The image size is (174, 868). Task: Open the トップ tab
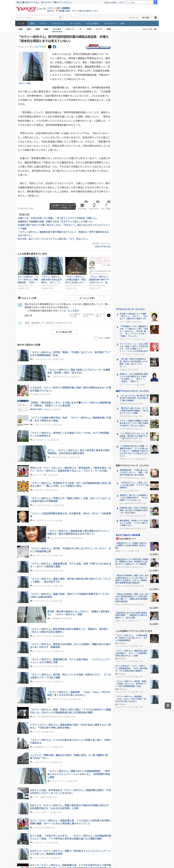[x=21, y=24]
